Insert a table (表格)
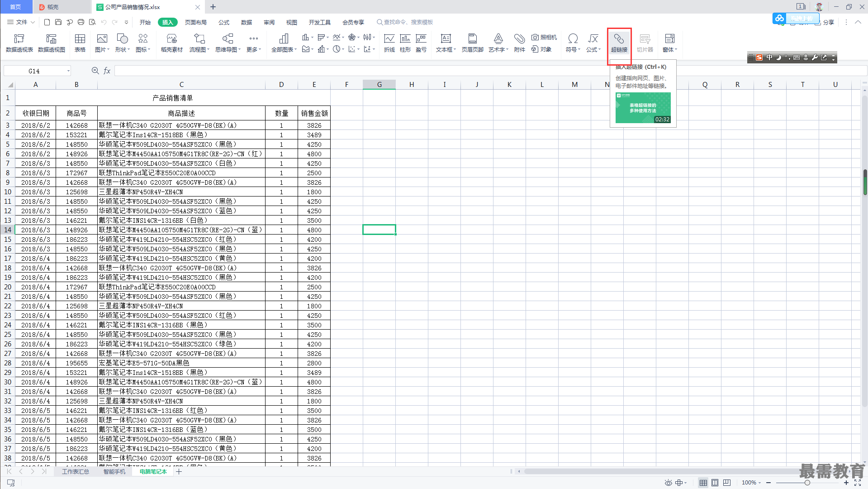Viewport: 868px width, 489px height. [x=80, y=43]
